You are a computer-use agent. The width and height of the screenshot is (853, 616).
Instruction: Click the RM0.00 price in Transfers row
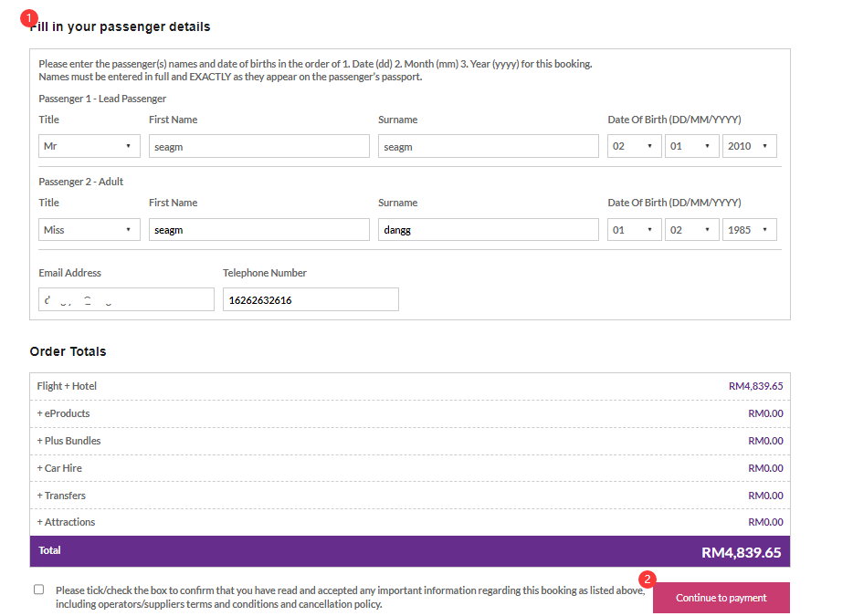[x=765, y=496]
